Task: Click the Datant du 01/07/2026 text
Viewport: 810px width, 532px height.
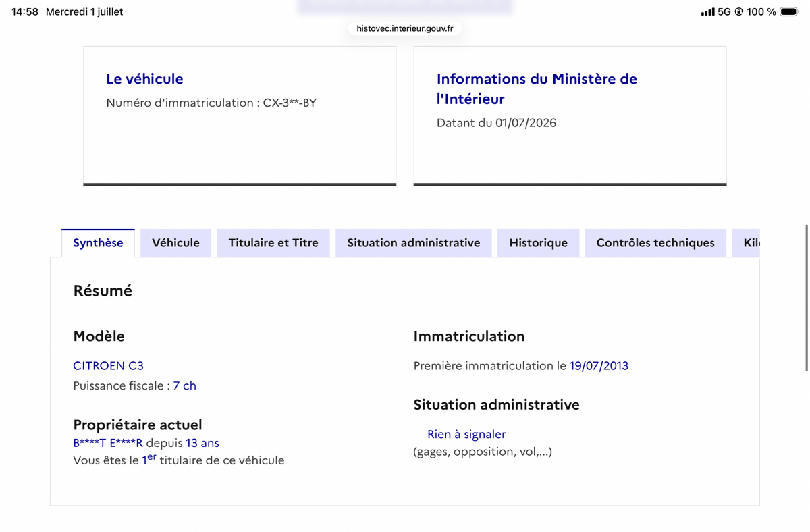Action: coord(496,123)
